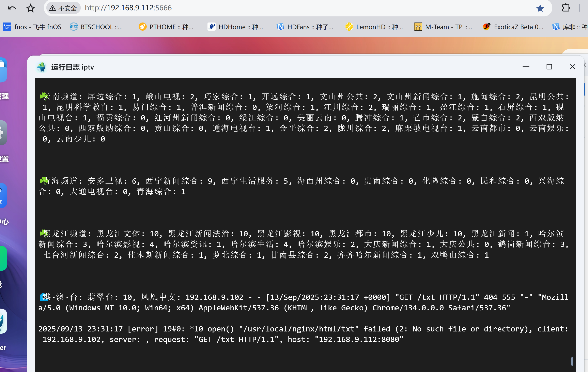
Task: Click the bookmark star in the address bar
Action: tap(540, 8)
